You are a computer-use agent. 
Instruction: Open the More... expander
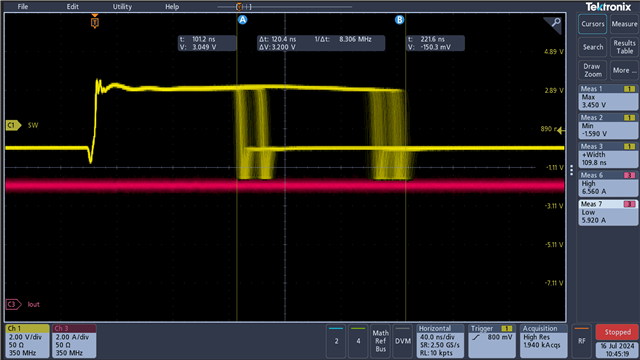[x=624, y=70]
